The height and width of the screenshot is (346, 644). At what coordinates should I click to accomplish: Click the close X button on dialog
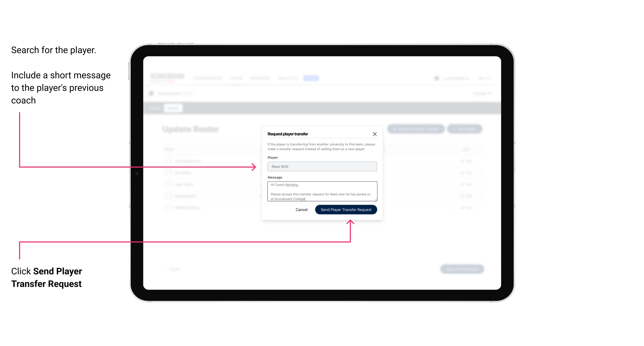tap(375, 134)
